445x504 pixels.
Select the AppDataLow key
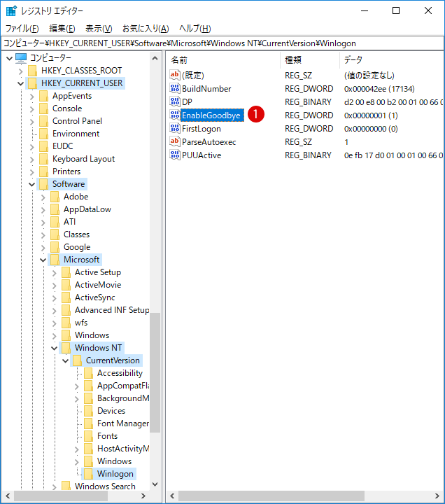[x=87, y=209]
